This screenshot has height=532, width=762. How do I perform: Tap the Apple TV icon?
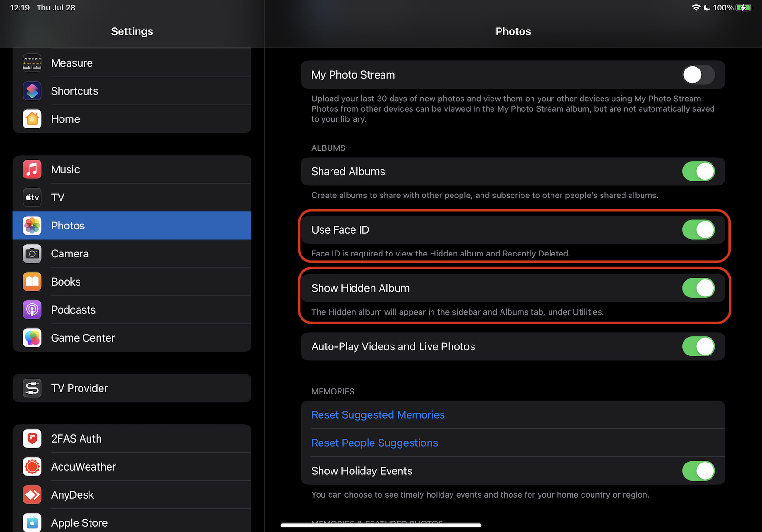click(x=32, y=197)
